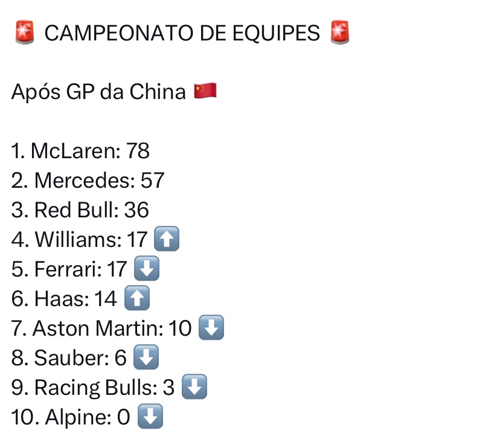Viewport: 500px width, 448px height.
Task: Click the Red Bull: 36 line
Action: pyautogui.click(x=80, y=210)
